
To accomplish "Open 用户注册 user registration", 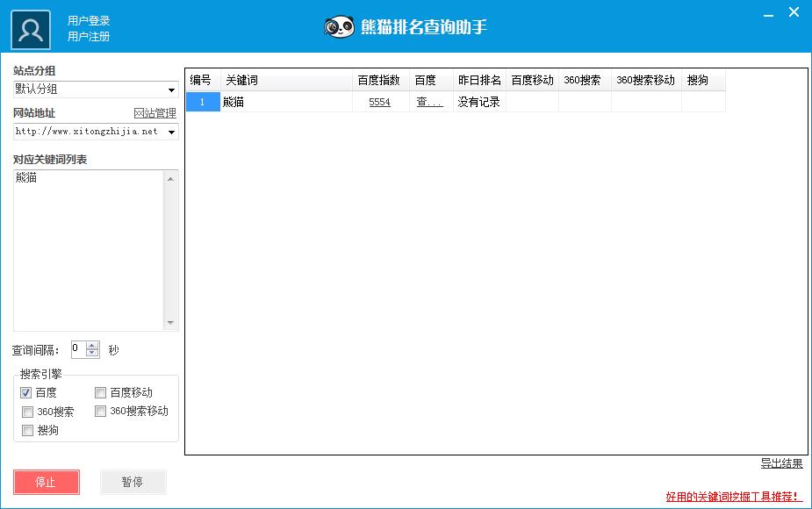I will tap(89, 36).
